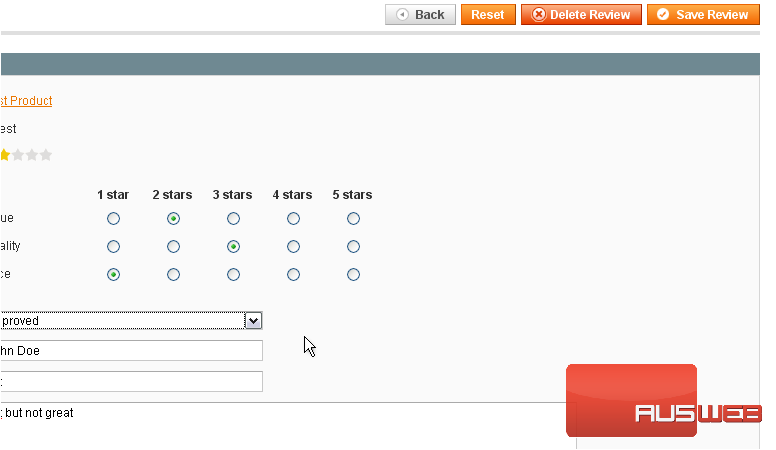Select 1 star in the Quality row
This screenshot has height=450, width=776.
click(113, 246)
